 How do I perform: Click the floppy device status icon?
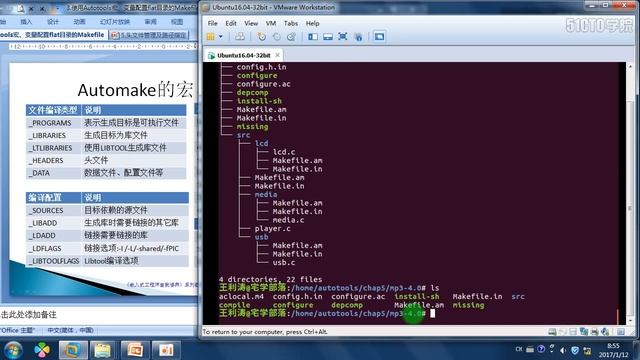click(x=573, y=332)
